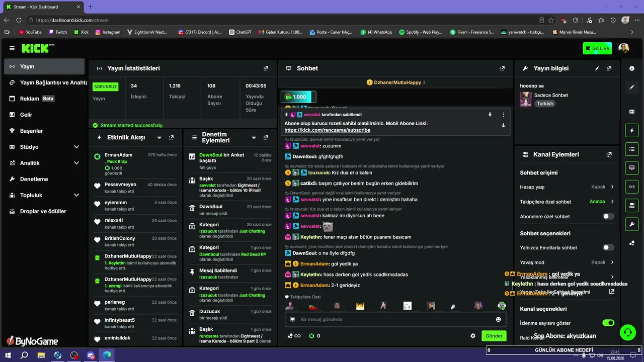The height and width of the screenshot is (362, 644).
Task: Open the green support headset bubble
Action: [x=628, y=332]
